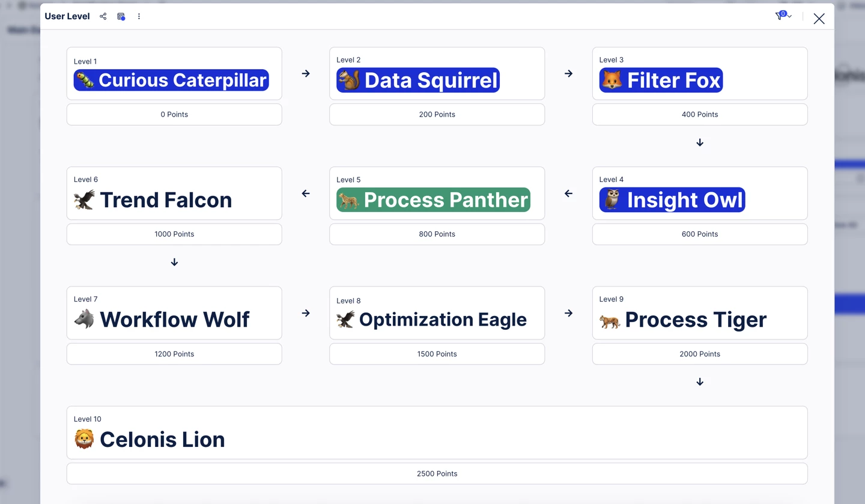The image size is (865, 504).
Task: Click the Process Tiger level title
Action: 696,320
